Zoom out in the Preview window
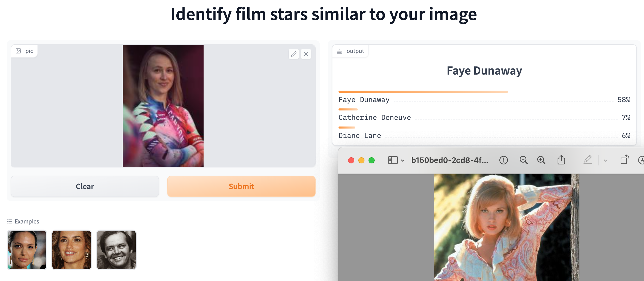 pyautogui.click(x=523, y=160)
